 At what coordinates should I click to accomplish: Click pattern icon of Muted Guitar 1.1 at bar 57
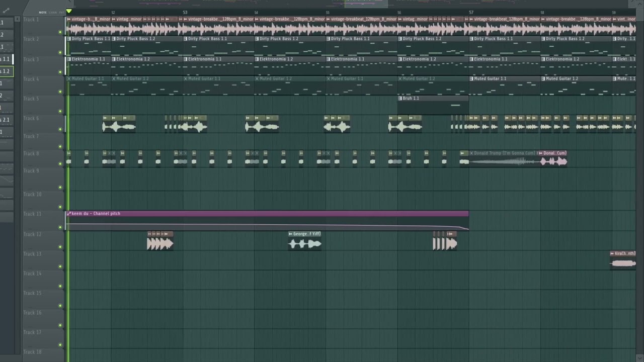click(x=472, y=79)
